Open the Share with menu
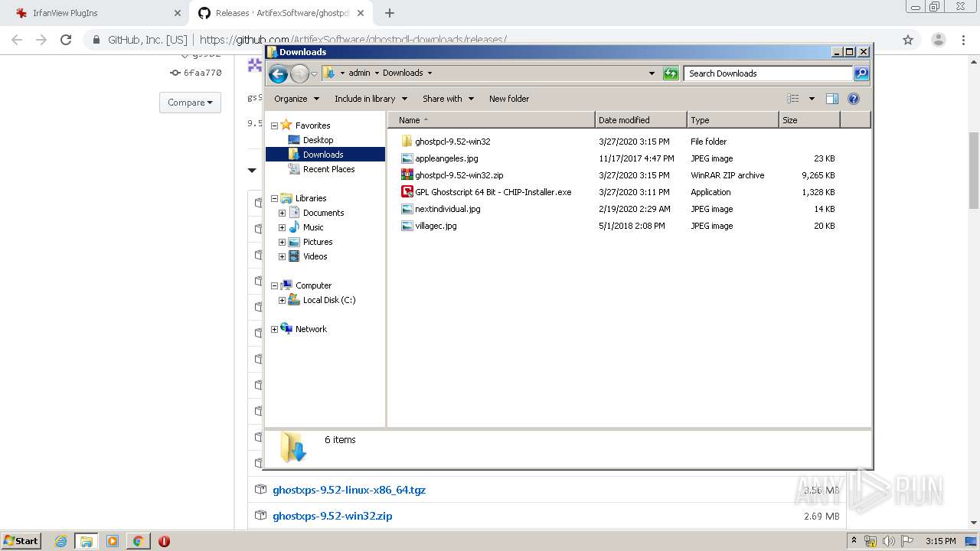Screen dimensions: 980x551 448,99
